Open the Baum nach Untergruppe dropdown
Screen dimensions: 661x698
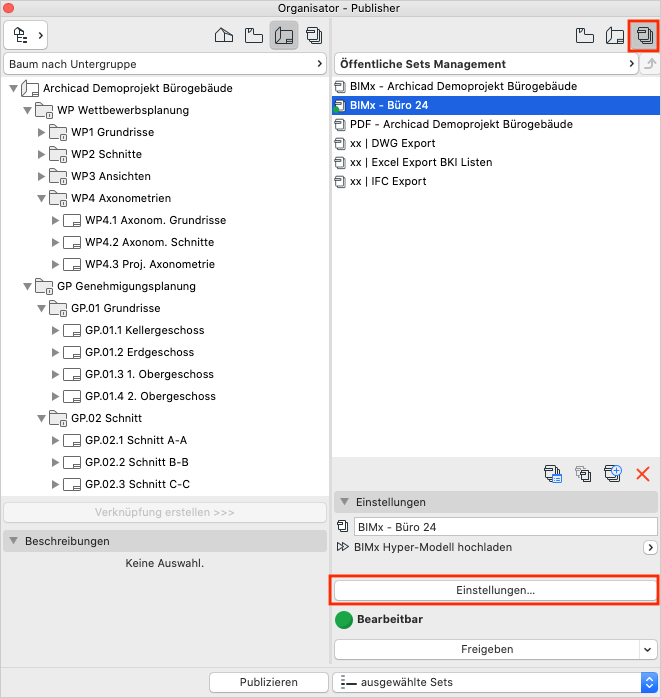(165, 64)
